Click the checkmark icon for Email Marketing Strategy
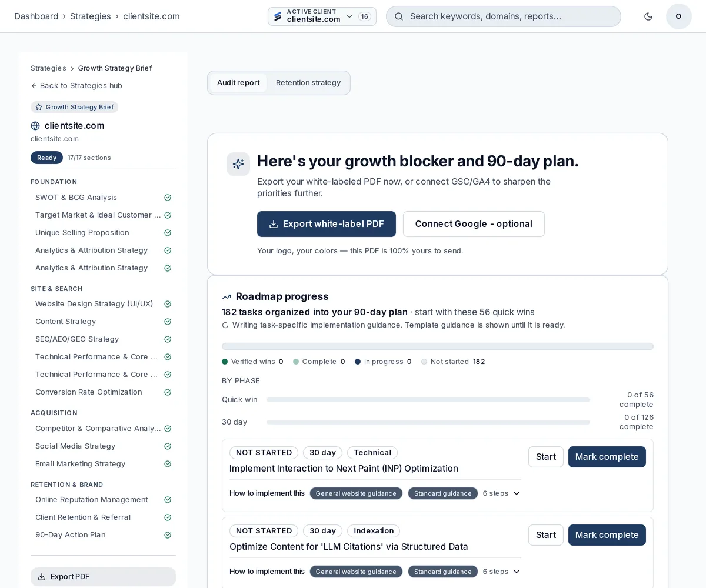This screenshot has width=706, height=588. (x=168, y=464)
